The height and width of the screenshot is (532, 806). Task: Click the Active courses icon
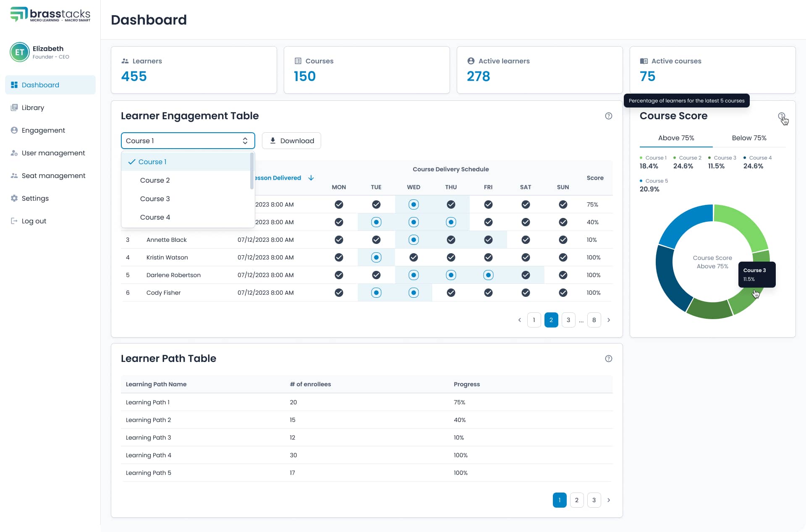[x=644, y=60]
